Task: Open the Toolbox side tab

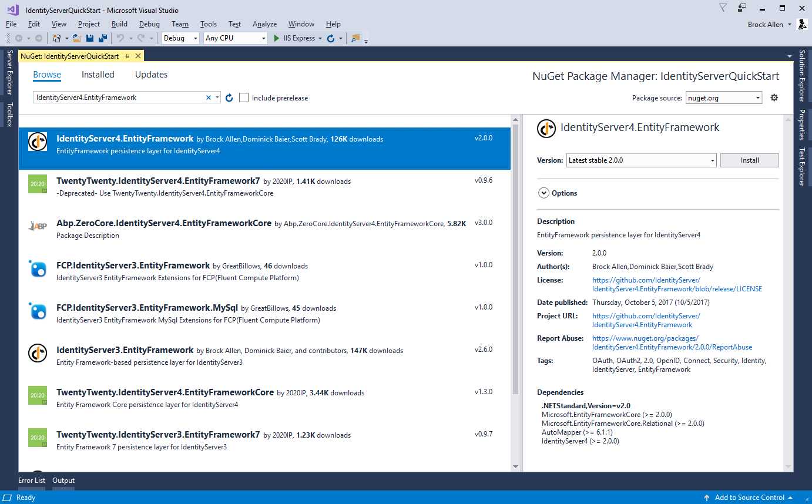Action: pyautogui.click(x=9, y=115)
